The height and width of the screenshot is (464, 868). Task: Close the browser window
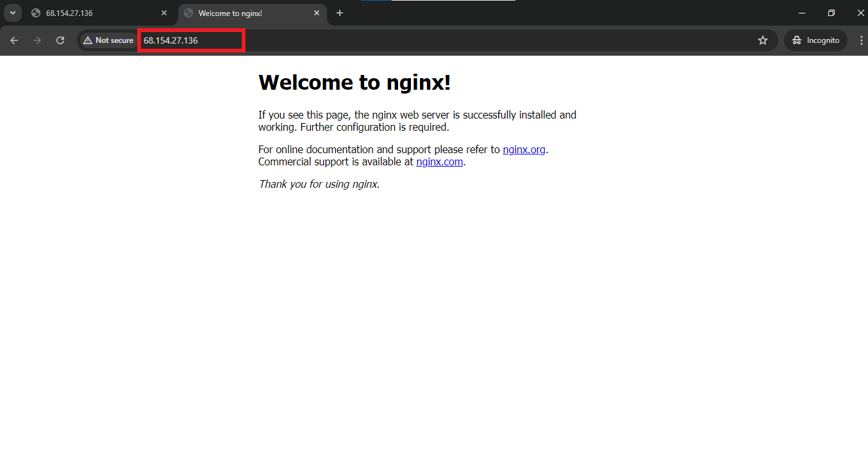coord(860,13)
